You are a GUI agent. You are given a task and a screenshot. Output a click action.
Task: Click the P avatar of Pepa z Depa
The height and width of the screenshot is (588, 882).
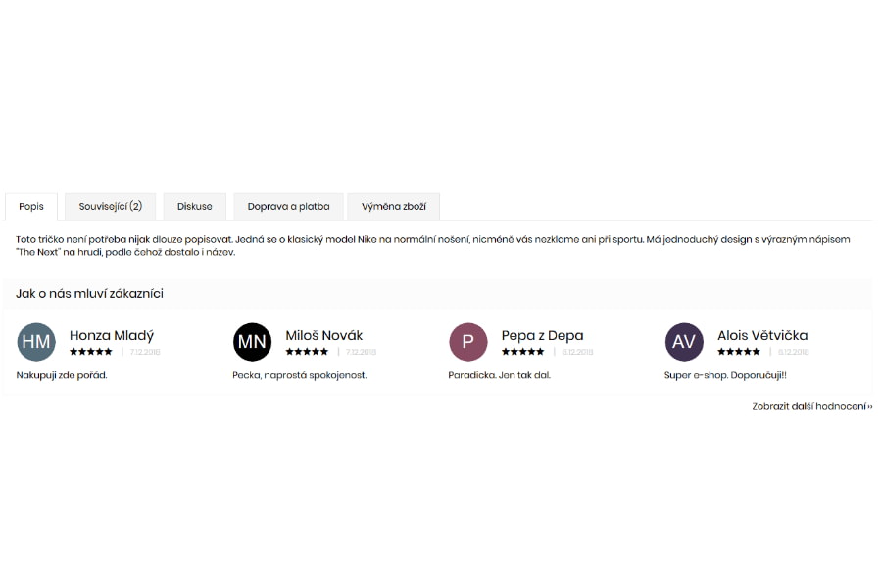[x=468, y=342]
